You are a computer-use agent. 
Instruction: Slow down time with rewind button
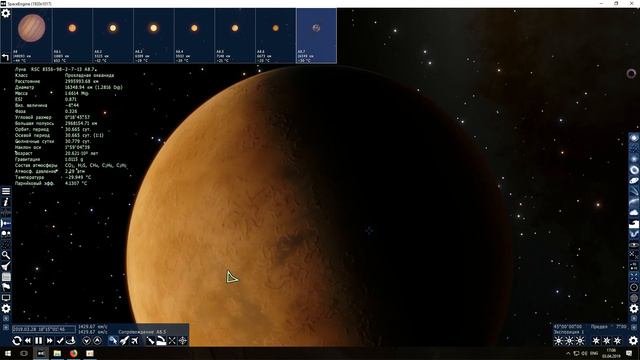[28, 340]
